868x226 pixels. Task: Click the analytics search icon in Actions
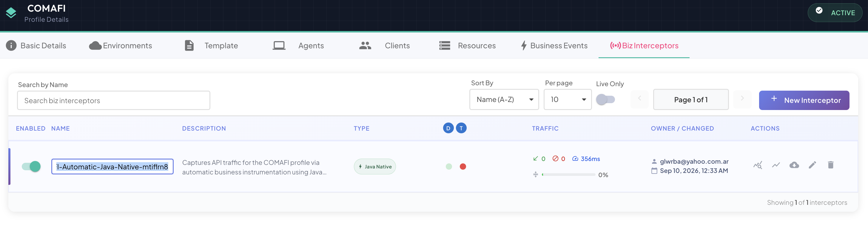pos(758,165)
